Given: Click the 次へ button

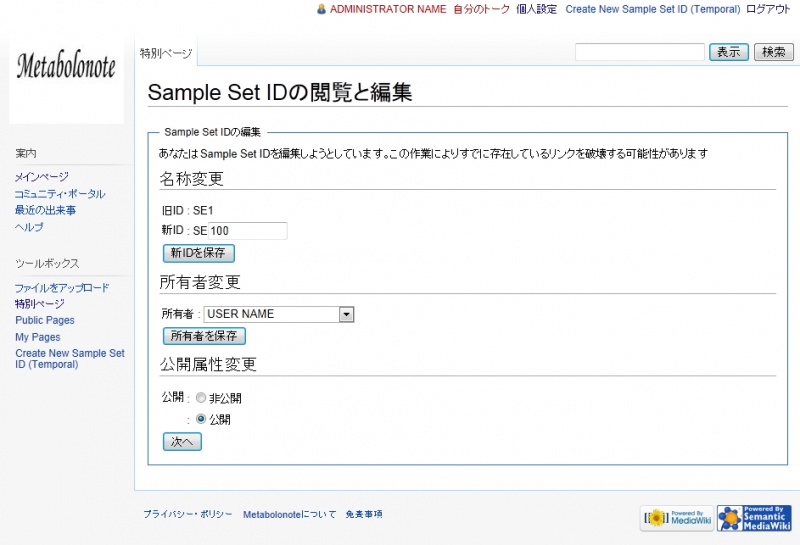Looking at the screenshot, I should click(182, 441).
